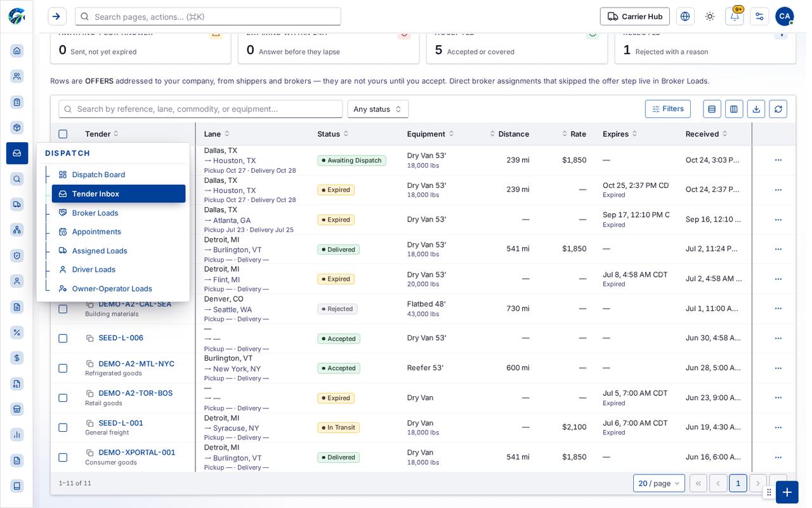The image size is (812, 508).
Task: Click the right-arrow sidebar expand button
Action: tap(57, 17)
